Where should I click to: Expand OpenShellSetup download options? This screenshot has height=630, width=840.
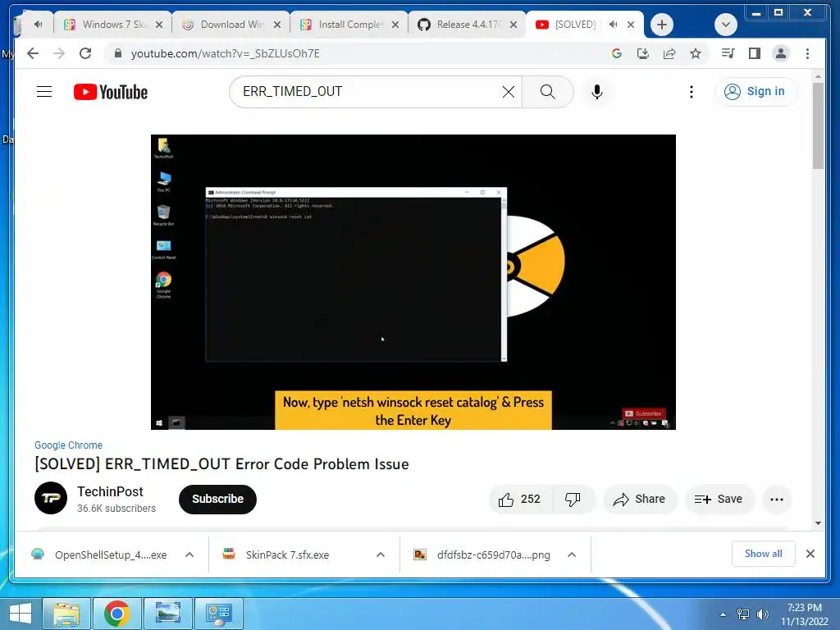click(x=189, y=555)
